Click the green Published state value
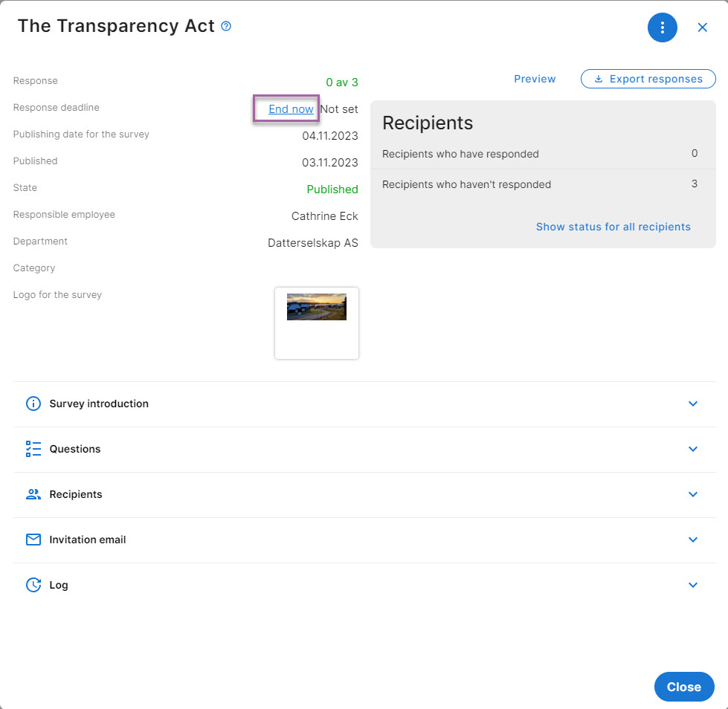Viewport: 728px width, 709px height. click(332, 190)
